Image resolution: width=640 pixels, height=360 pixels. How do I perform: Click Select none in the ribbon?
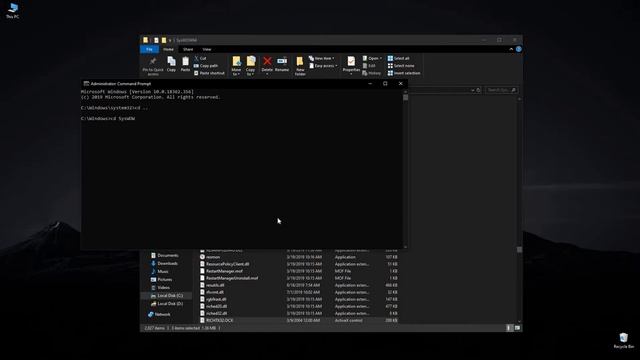pyautogui.click(x=401, y=66)
